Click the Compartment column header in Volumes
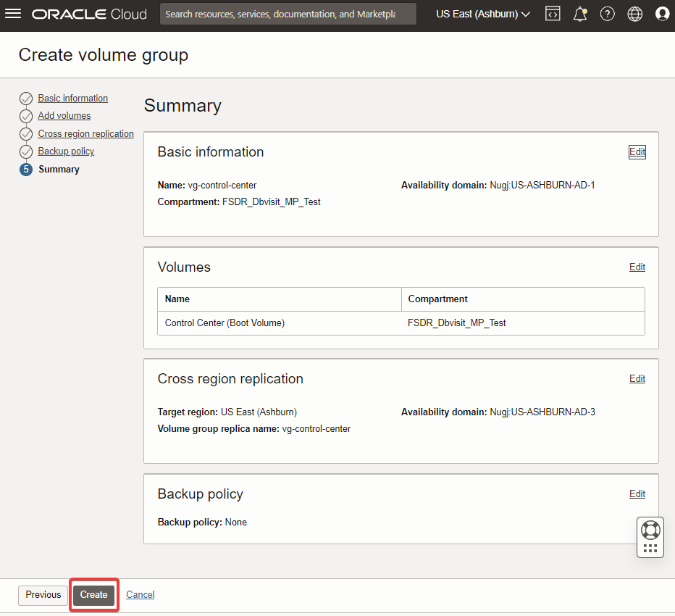The height and width of the screenshot is (616, 675). pyautogui.click(x=523, y=299)
